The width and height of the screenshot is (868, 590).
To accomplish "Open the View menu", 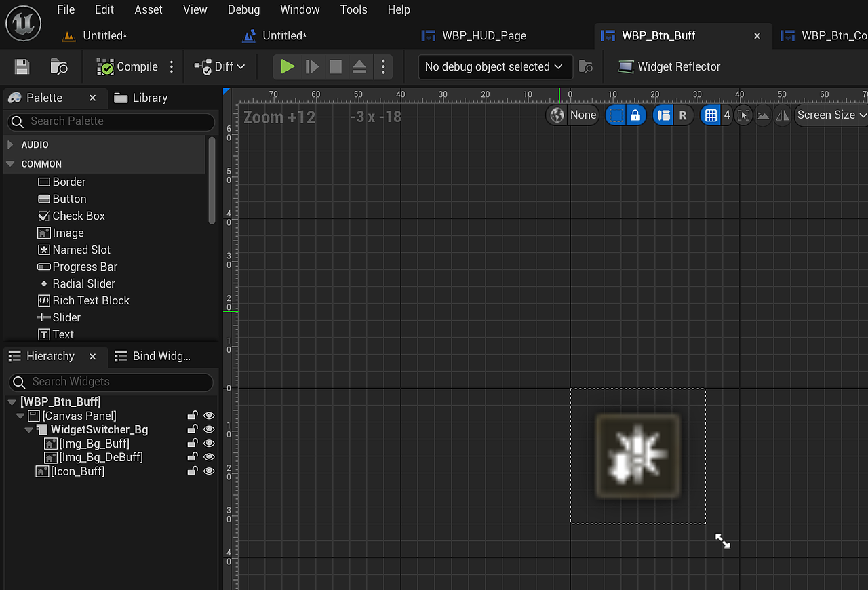I will click(x=195, y=9).
